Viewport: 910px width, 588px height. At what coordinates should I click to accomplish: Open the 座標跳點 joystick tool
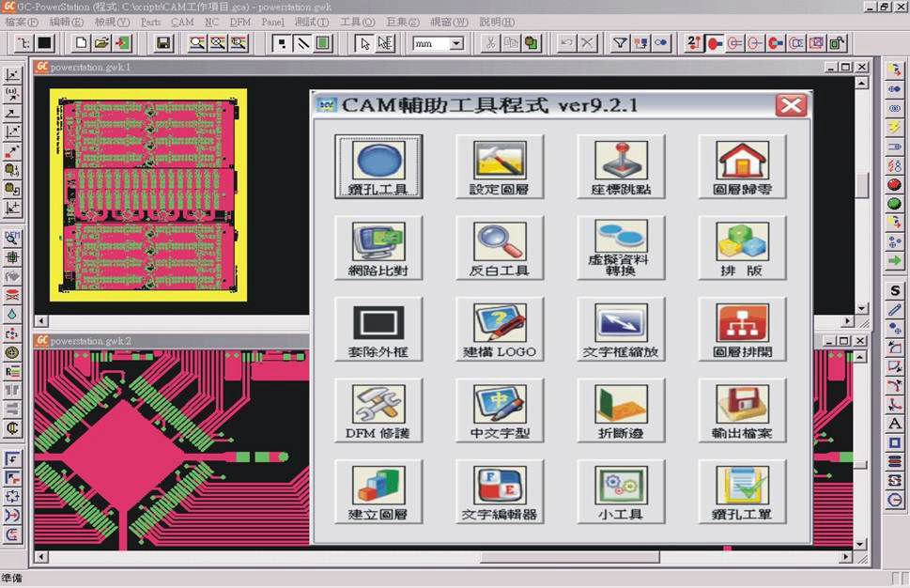pos(621,165)
